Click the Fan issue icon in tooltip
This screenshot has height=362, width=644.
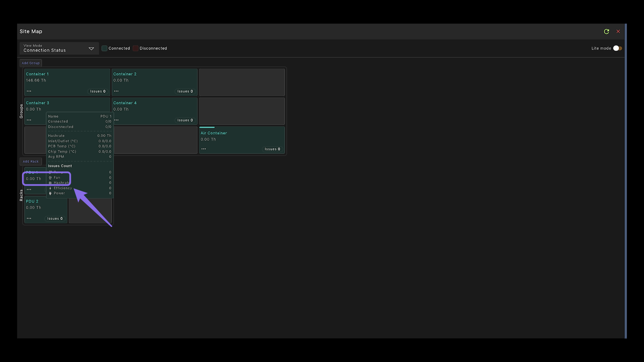(50, 178)
